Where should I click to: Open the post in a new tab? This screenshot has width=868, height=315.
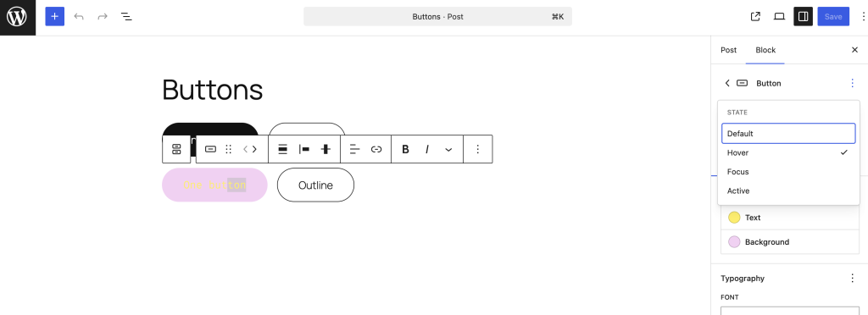pos(755,17)
